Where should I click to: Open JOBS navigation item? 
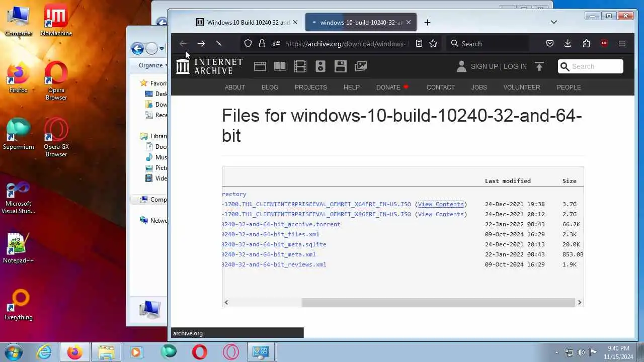(x=479, y=87)
